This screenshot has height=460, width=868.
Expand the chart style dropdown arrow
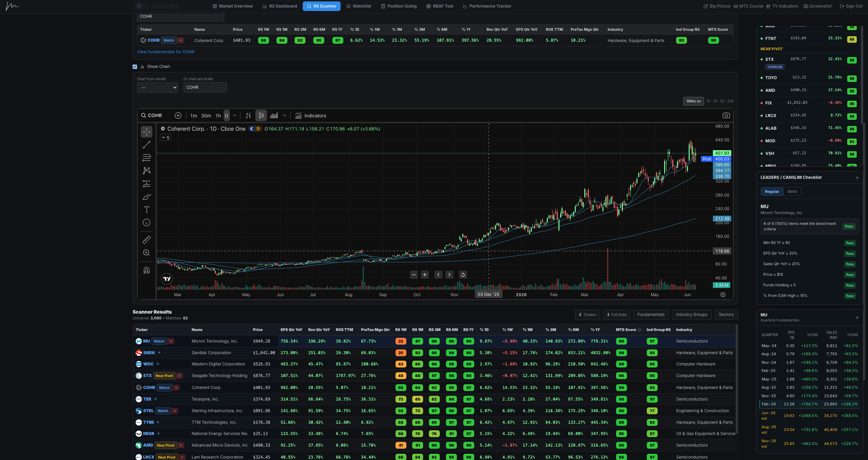click(285, 116)
